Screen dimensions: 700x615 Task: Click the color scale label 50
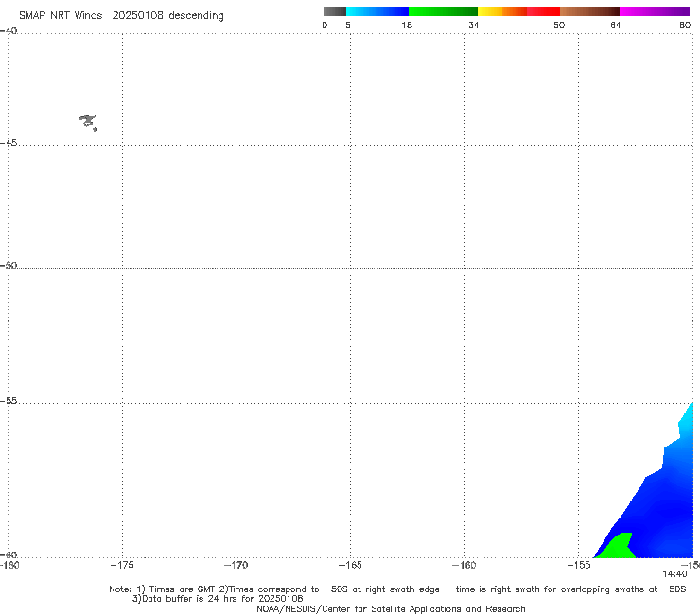(559, 26)
